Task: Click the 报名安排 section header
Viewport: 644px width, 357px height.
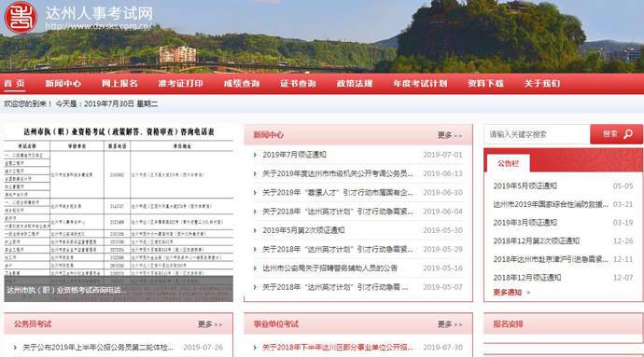Action: click(x=508, y=324)
